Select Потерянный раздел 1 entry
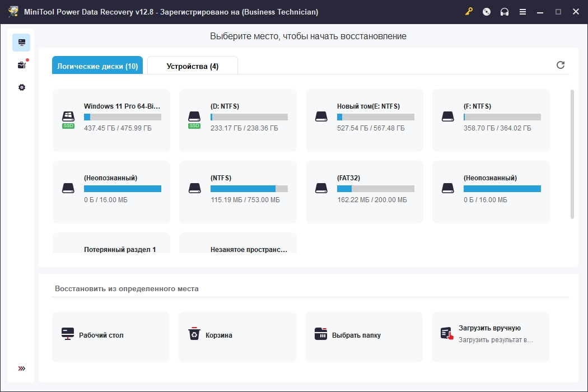588x392 pixels. click(111, 243)
